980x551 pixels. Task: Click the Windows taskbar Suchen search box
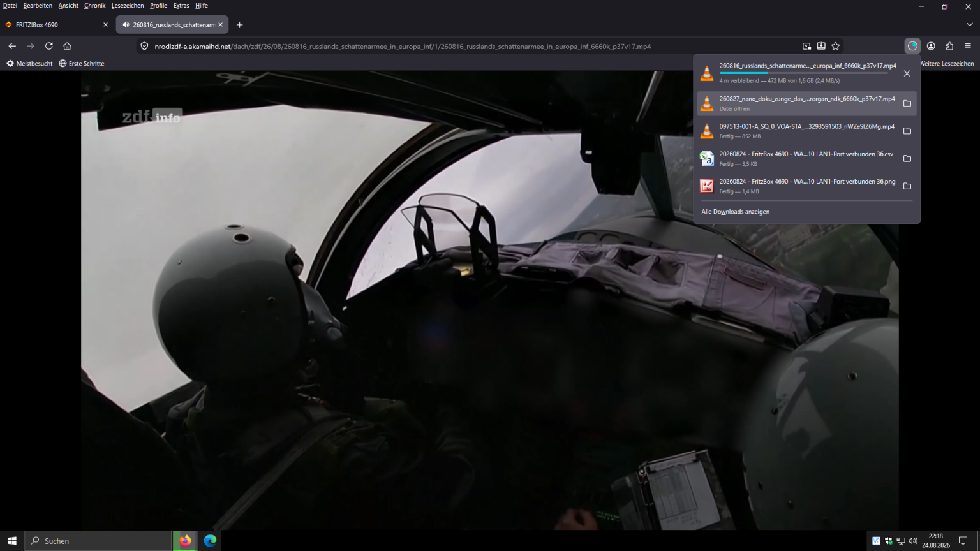98,541
